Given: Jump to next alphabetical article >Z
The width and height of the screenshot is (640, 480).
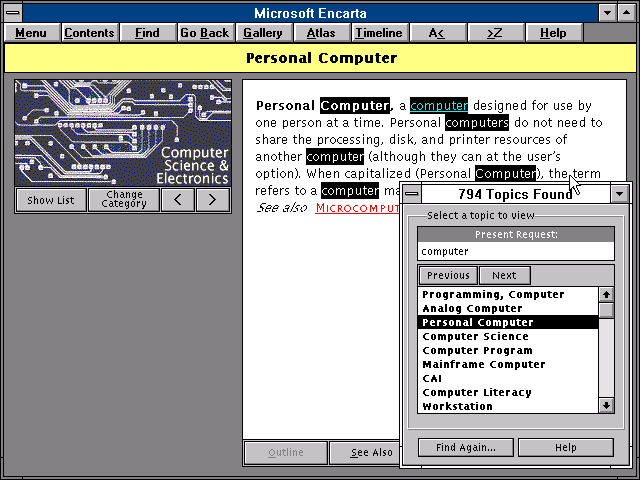Looking at the screenshot, I should [x=495, y=33].
